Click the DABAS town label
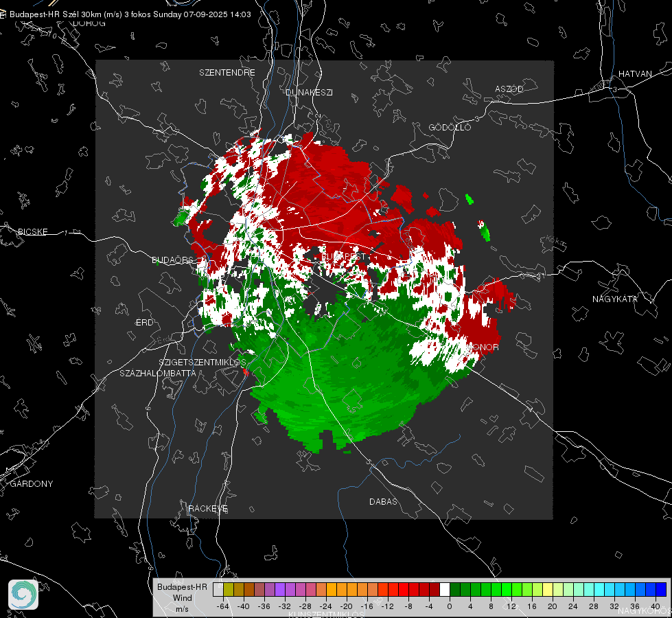The height and width of the screenshot is (618, 672). pyautogui.click(x=383, y=502)
